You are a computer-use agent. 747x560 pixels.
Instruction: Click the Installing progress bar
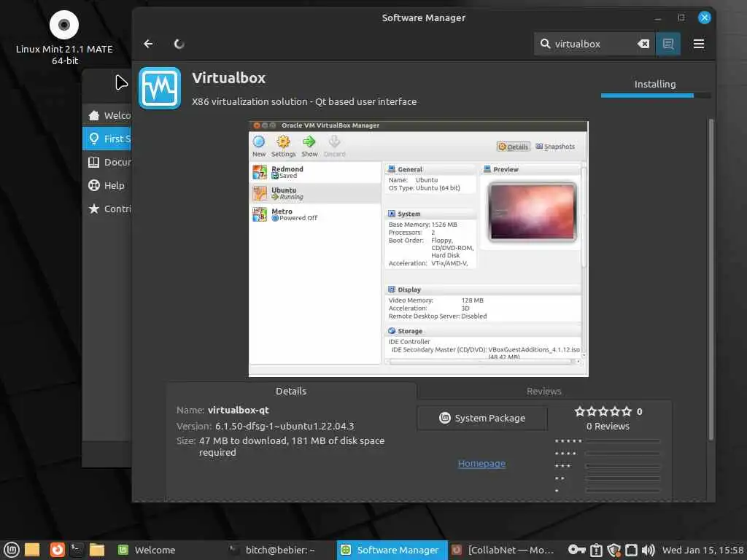656,96
